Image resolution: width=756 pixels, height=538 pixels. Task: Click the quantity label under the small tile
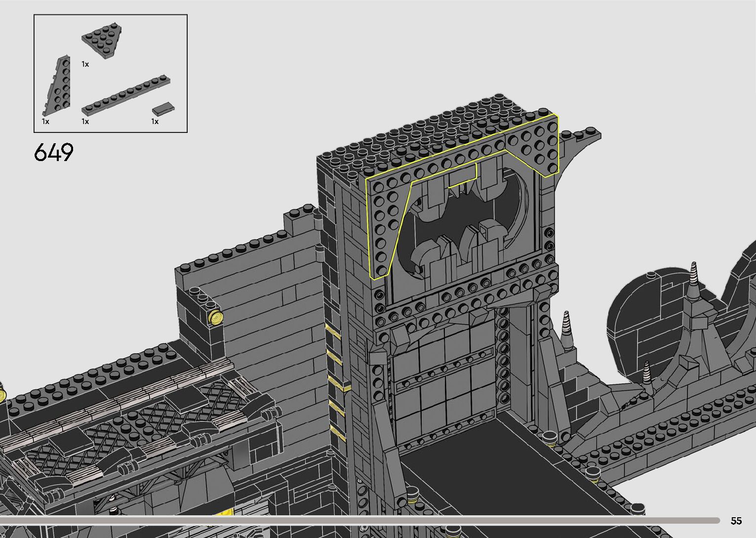pos(155,122)
